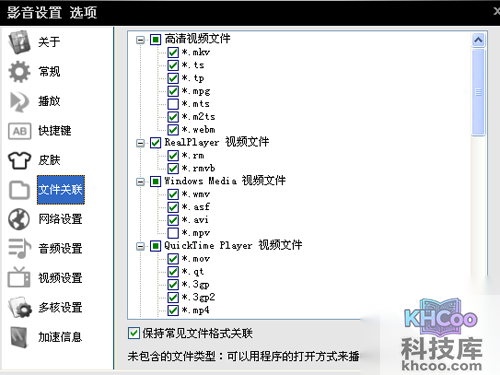Enable the *.mts file association
500x375 pixels.
(x=173, y=104)
